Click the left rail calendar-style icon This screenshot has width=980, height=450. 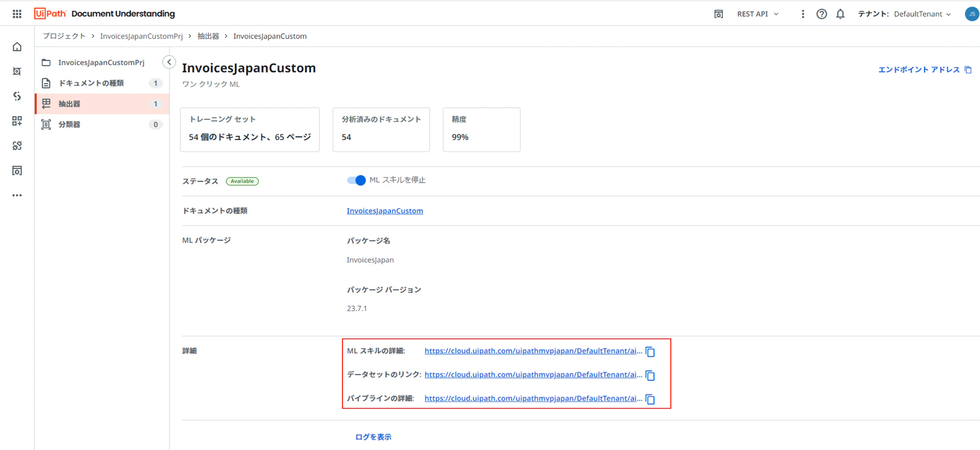pyautogui.click(x=17, y=170)
